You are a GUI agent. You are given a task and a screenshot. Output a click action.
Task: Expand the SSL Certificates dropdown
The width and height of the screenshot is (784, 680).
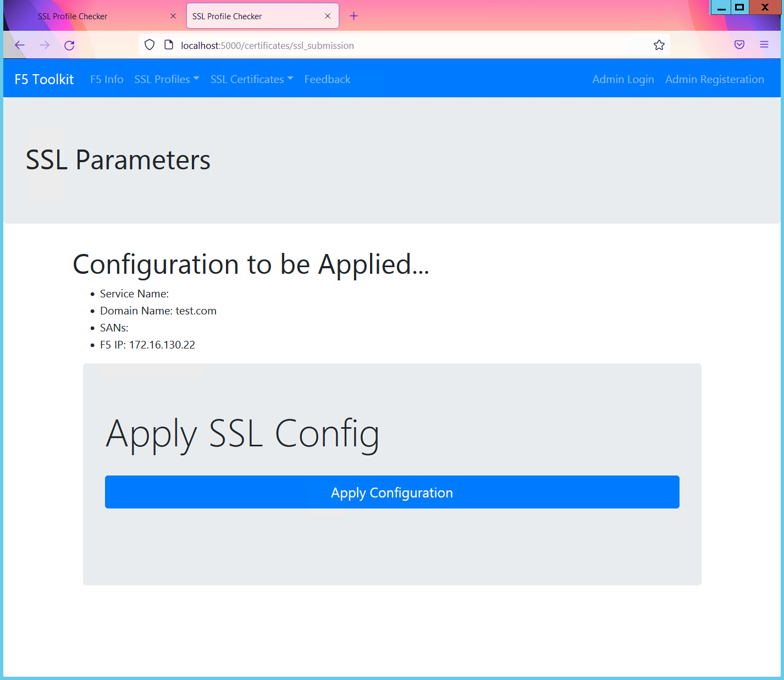point(252,79)
